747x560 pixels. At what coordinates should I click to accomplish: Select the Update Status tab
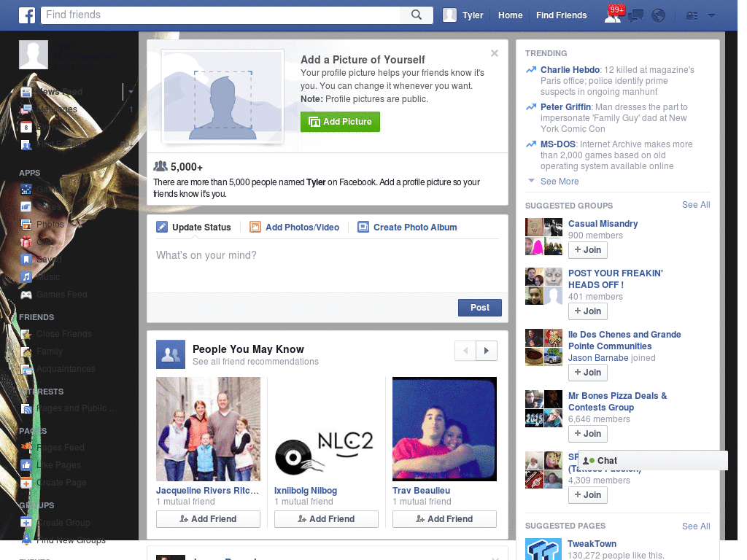(x=193, y=227)
